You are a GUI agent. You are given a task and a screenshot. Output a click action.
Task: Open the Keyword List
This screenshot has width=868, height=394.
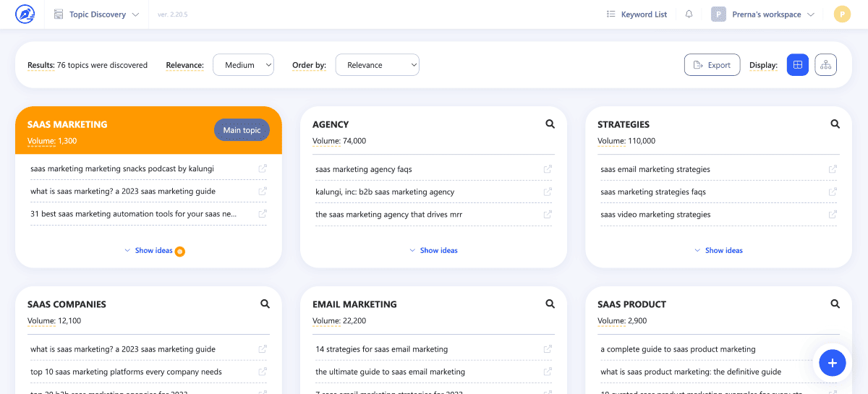click(637, 14)
